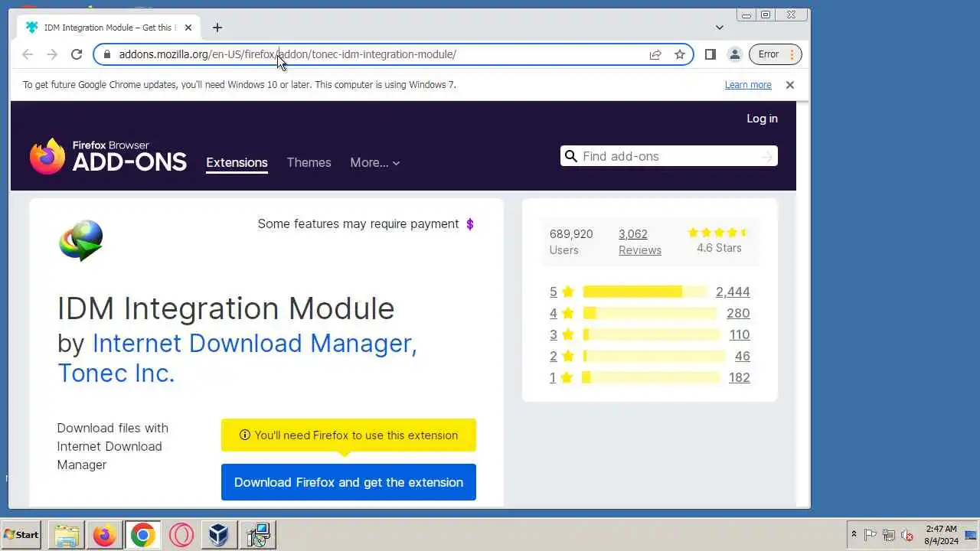Open the 280 four-star reviews count
The image size is (980, 551).
click(738, 313)
